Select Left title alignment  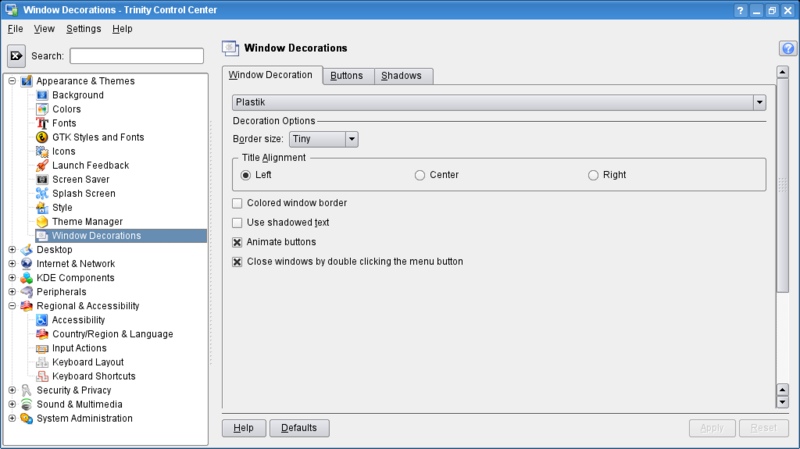coord(246,175)
